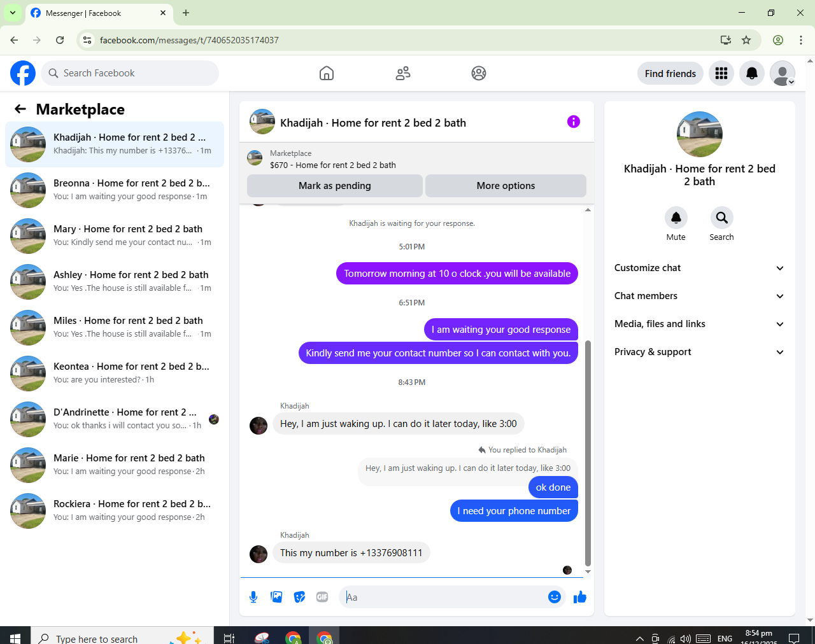The width and height of the screenshot is (815, 644).
Task: Click the Search Facebook field
Action: tap(130, 73)
